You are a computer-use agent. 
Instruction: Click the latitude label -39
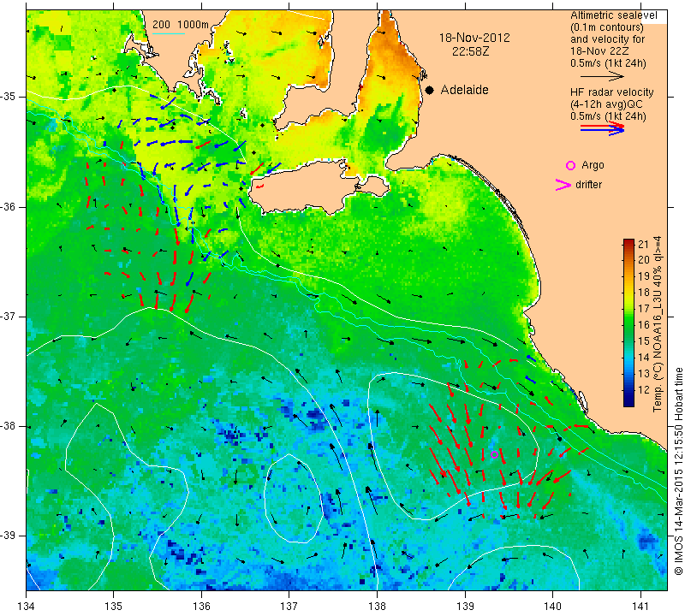point(9,536)
